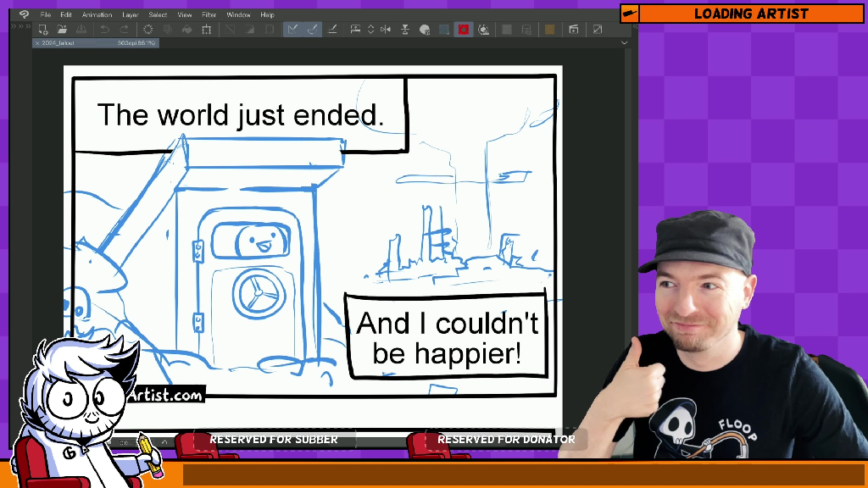Click the Deselect icon
Screen dimensions: 868x488
click(x=230, y=30)
